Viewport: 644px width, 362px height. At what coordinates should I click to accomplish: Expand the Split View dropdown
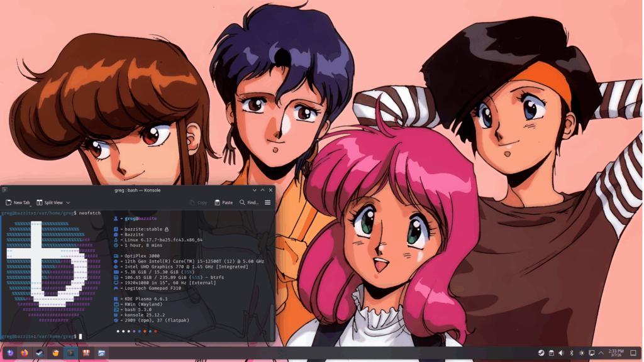pos(68,202)
